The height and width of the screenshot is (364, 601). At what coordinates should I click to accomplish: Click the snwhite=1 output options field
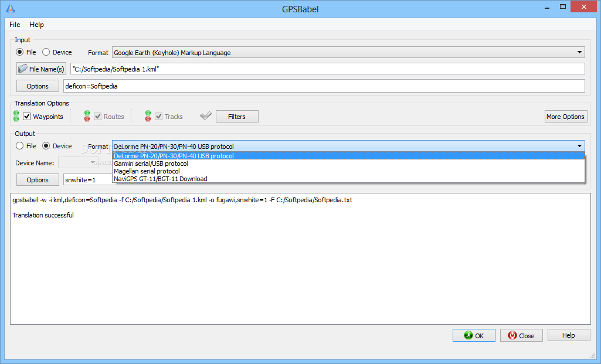[x=88, y=180]
